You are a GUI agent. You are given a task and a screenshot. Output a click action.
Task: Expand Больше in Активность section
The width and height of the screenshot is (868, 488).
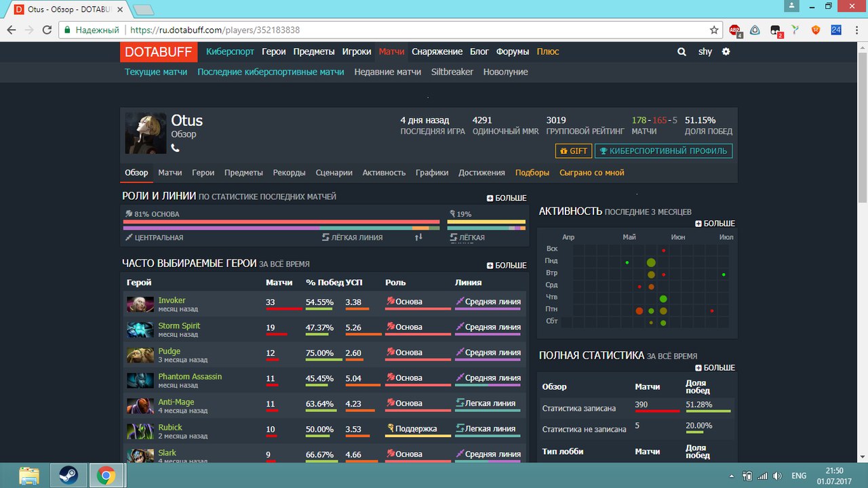(715, 224)
